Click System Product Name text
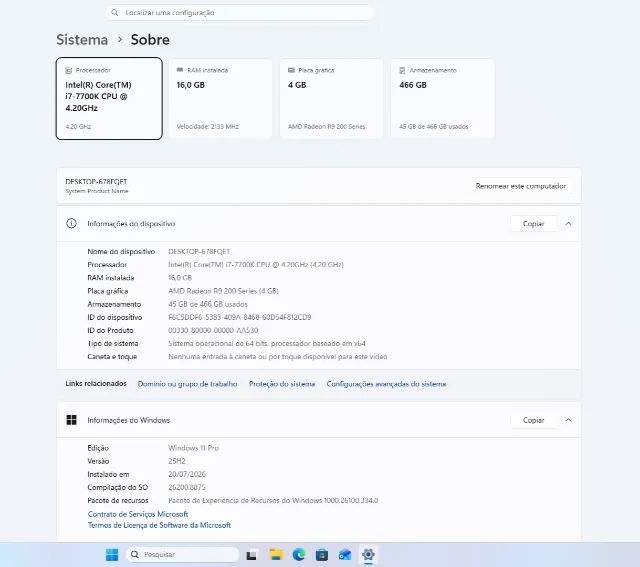The image size is (640, 567). [x=97, y=191]
